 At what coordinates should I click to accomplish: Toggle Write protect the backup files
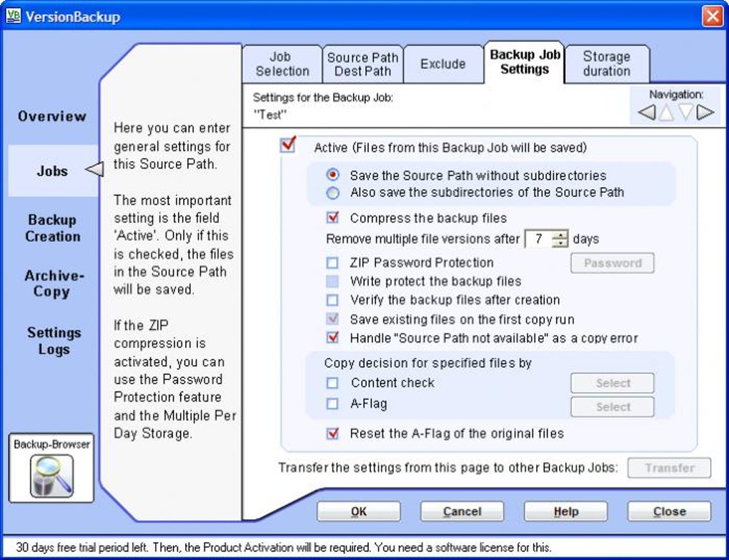(x=332, y=281)
